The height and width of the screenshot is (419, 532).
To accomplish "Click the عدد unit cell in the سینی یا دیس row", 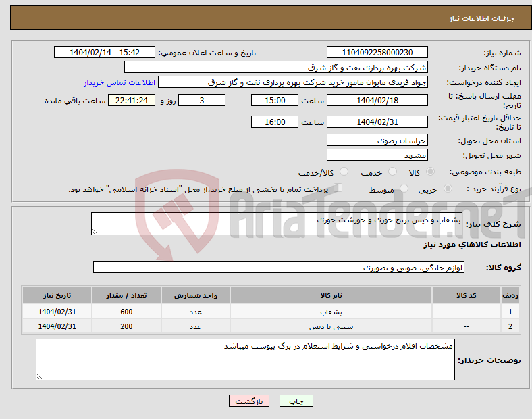I will (195, 326).
